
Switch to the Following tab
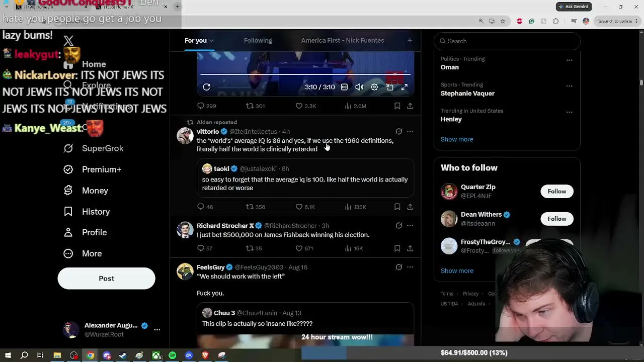(x=258, y=40)
